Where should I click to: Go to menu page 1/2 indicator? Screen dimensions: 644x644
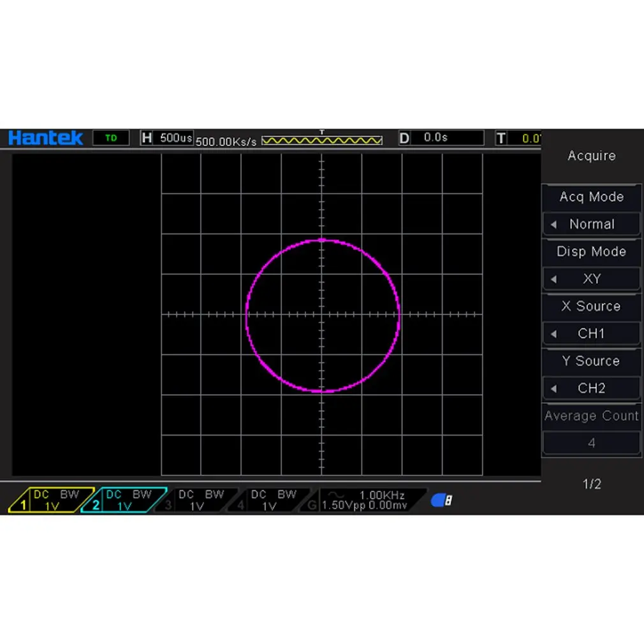(x=592, y=484)
